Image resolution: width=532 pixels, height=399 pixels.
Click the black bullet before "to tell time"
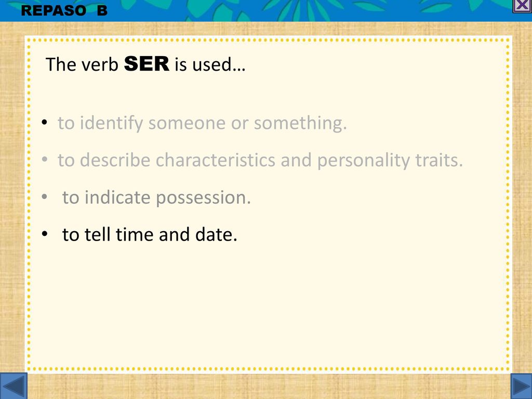tap(45, 234)
